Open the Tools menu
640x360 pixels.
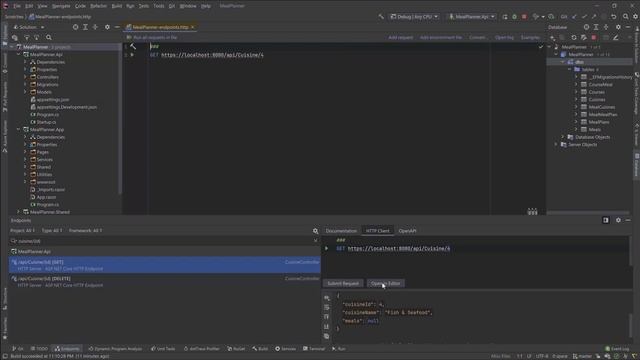(x=159, y=6)
